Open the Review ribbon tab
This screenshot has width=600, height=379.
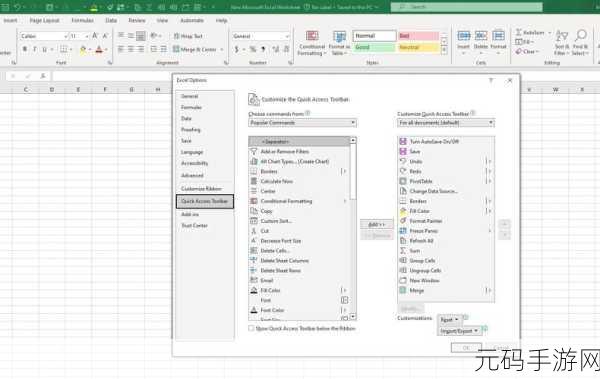(x=137, y=20)
